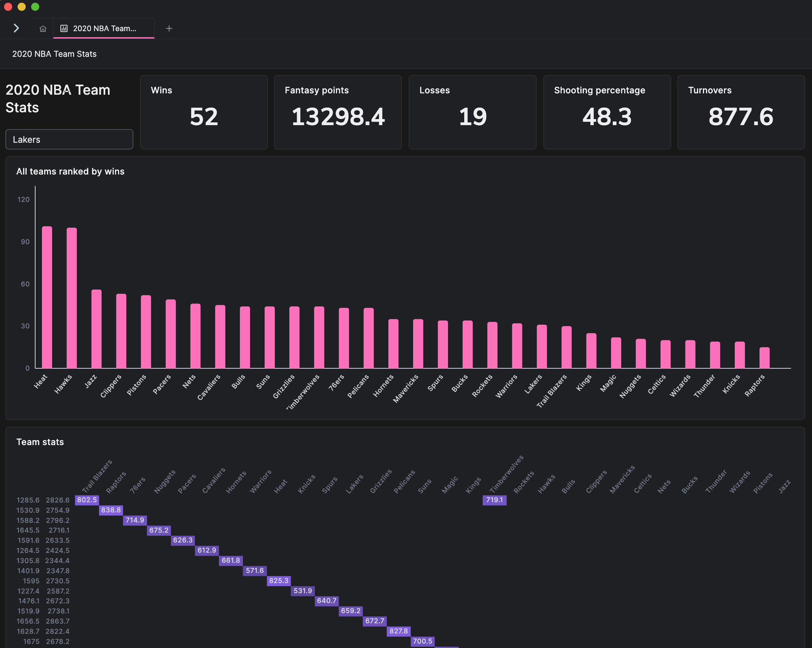Viewport: 812px width, 648px height.
Task: Open a new tab with plus icon
Action: [169, 29]
